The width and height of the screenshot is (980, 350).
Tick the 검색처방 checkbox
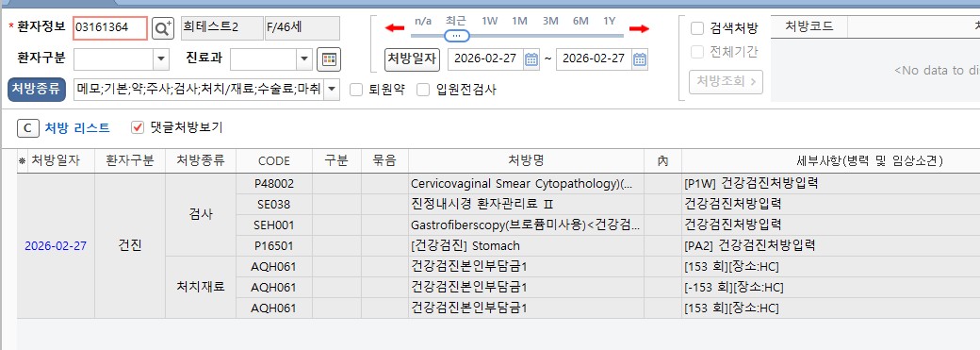tap(697, 28)
